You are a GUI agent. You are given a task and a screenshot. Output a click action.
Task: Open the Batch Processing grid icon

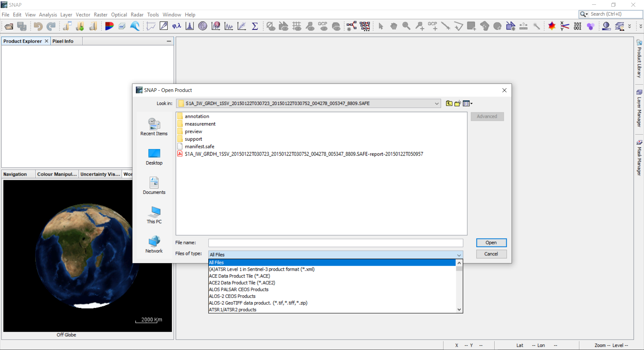[365, 26]
